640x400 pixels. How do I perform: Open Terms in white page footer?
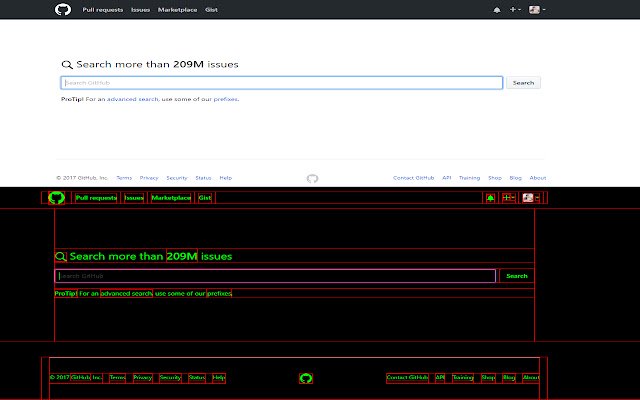(x=124, y=178)
